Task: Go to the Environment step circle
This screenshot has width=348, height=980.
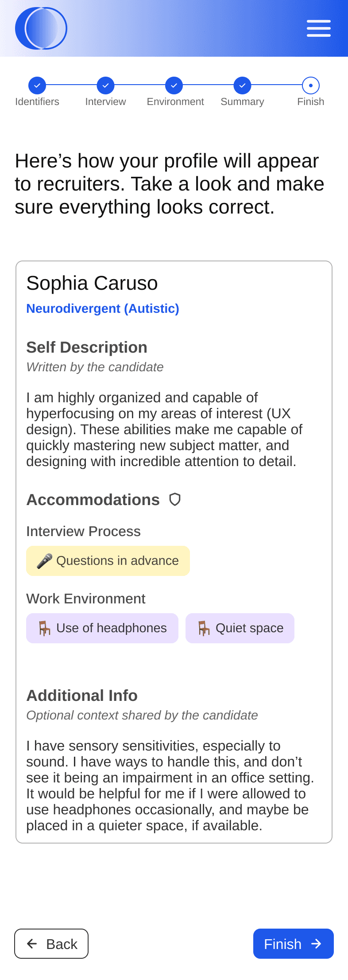Action: (174, 86)
